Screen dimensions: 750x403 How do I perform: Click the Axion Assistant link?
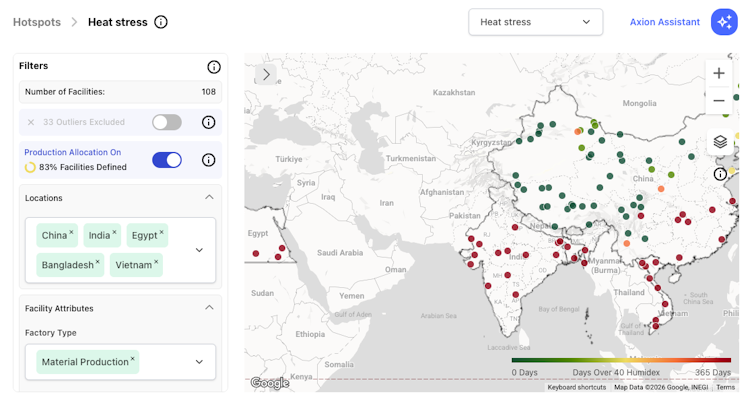coord(664,22)
